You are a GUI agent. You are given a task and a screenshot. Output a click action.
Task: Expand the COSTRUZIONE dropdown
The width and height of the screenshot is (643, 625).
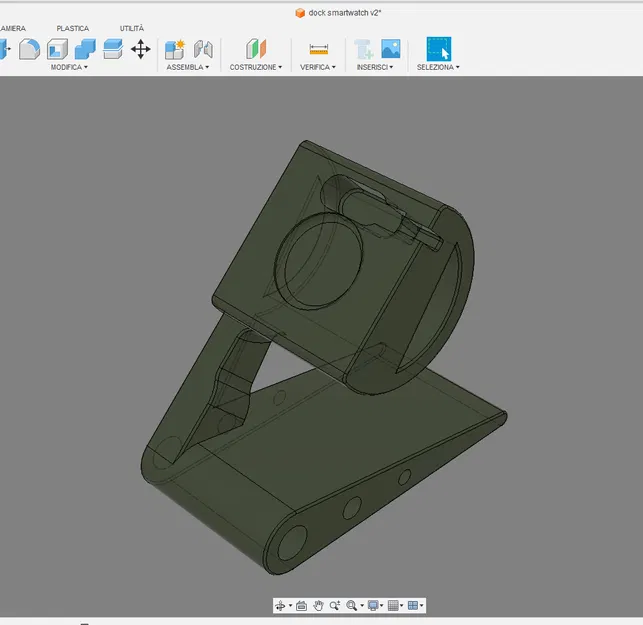point(256,67)
